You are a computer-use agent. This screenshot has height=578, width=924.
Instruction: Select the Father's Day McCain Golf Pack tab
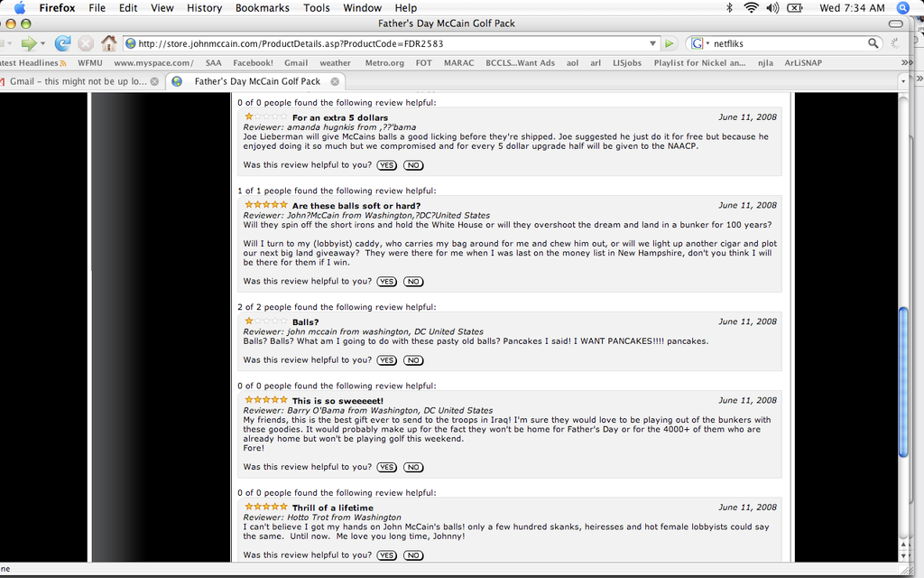(x=255, y=81)
